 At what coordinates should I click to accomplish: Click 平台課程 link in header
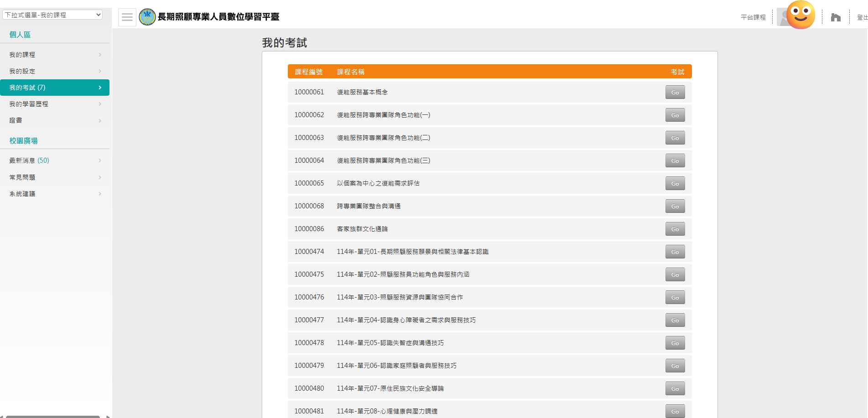753,17
